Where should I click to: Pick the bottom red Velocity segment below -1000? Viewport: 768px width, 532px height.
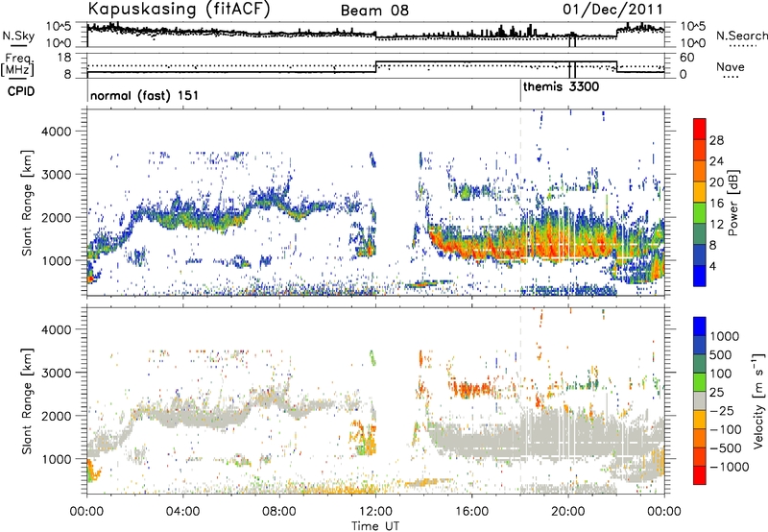point(700,475)
